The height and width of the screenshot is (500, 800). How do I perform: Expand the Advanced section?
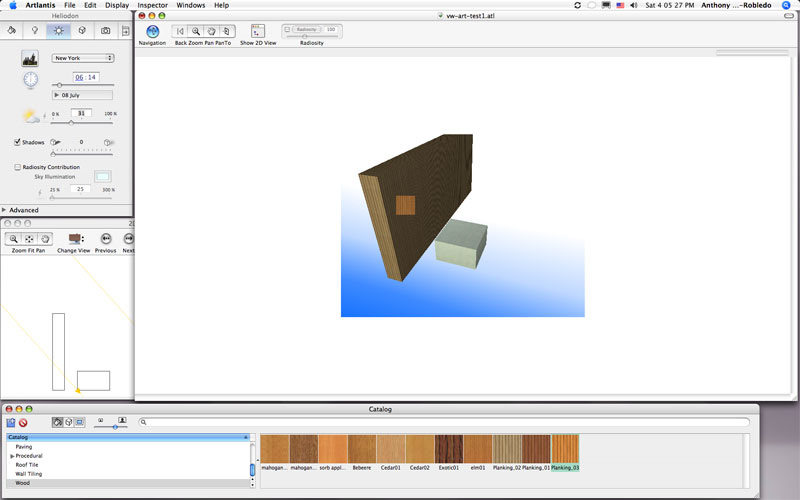[x=5, y=210]
